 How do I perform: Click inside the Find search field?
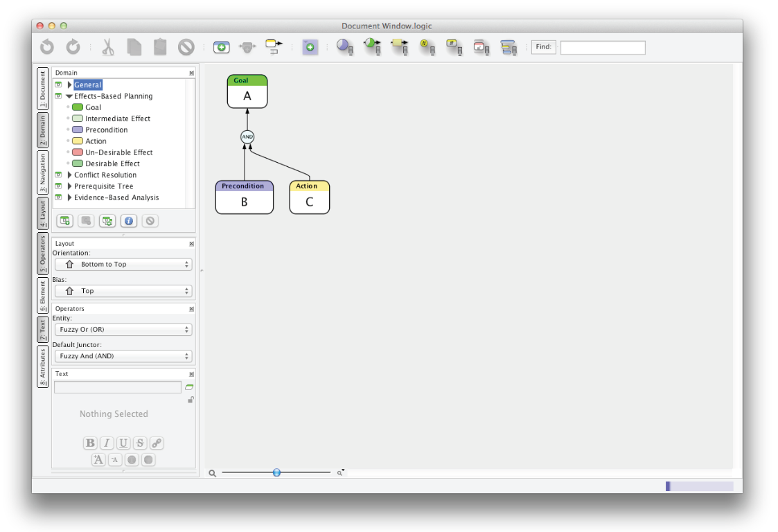[603, 48]
